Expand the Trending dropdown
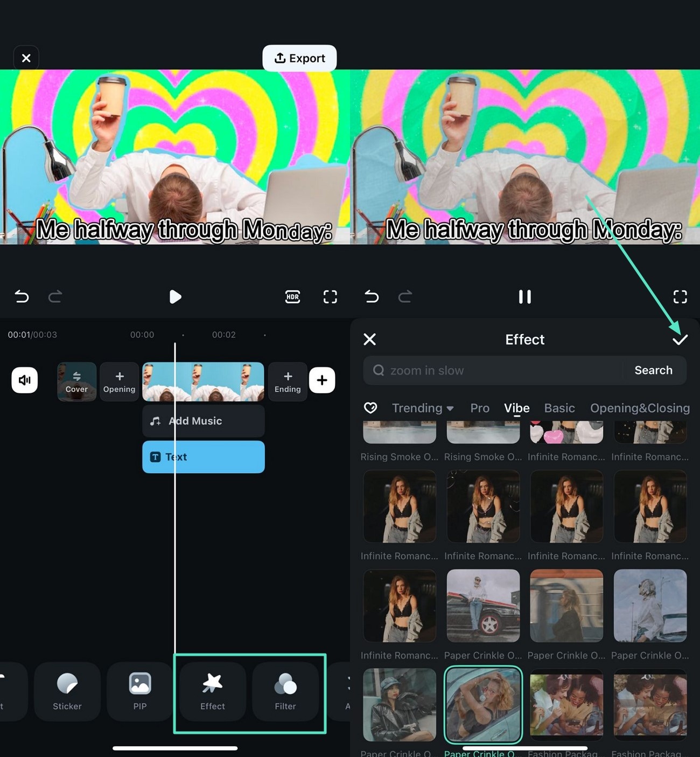 click(423, 408)
